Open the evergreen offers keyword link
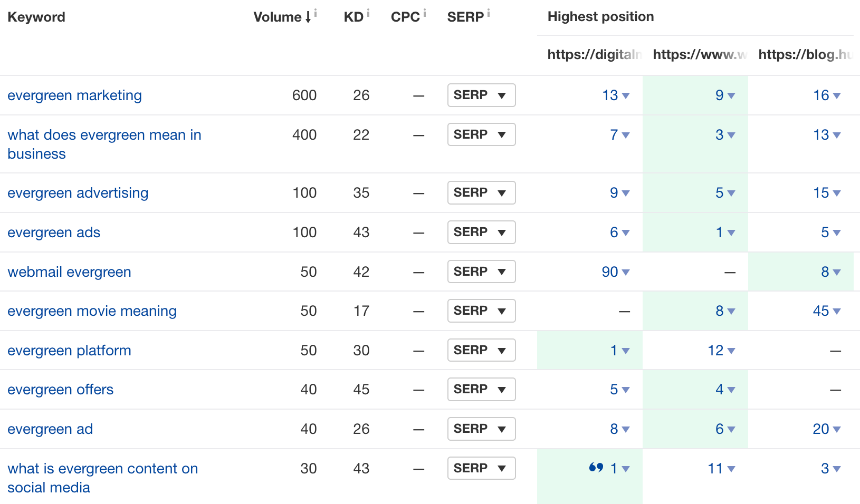The height and width of the screenshot is (504, 860). point(60,390)
